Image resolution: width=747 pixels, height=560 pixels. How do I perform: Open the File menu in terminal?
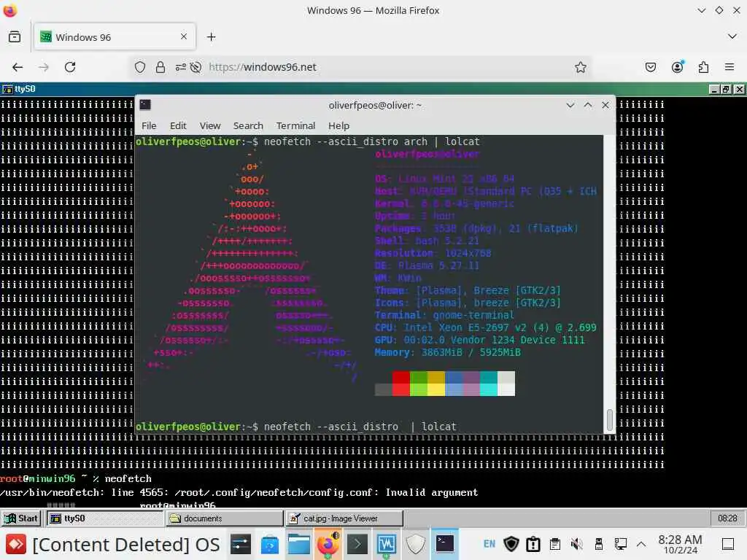click(x=149, y=125)
